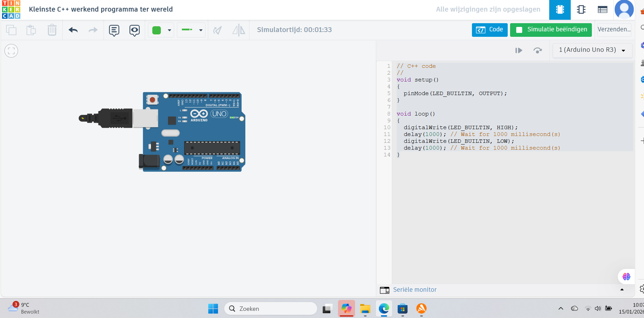644x318 pixels.
Task: Open the Arduino Uno R3 board selector
Action: (x=592, y=50)
